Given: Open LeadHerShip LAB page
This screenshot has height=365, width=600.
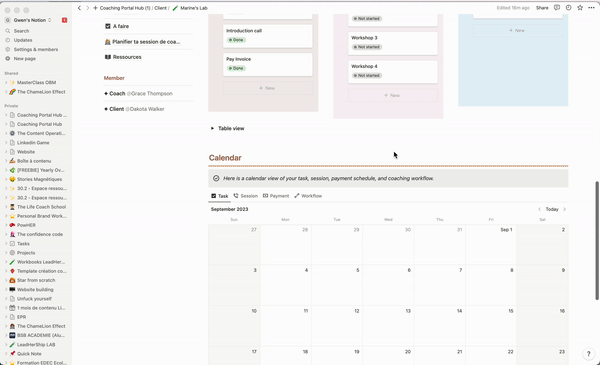Looking at the screenshot, I should tap(36, 345).
